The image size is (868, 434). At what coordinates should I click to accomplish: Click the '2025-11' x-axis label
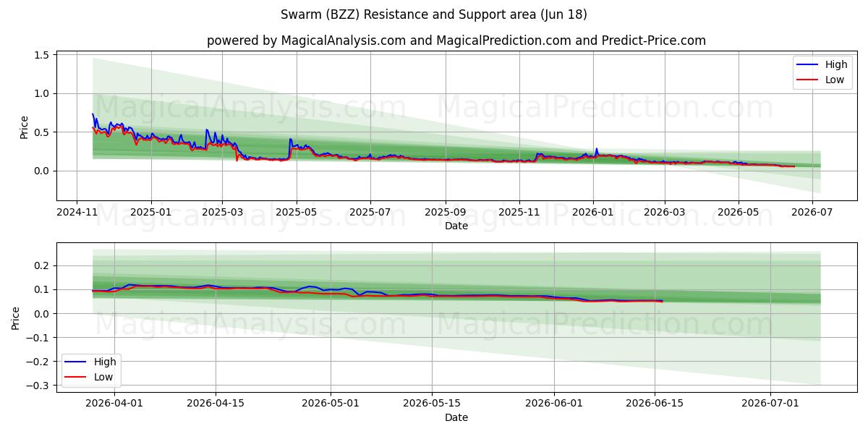[519, 213]
